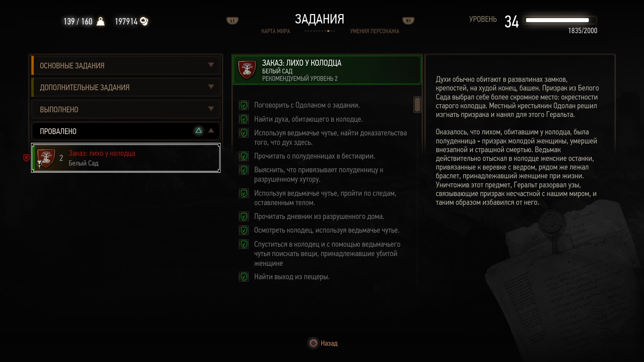Screen dimensions: 644x362
Task: Select quest Заказ: лихо у колодца in list
Action: (126, 158)
